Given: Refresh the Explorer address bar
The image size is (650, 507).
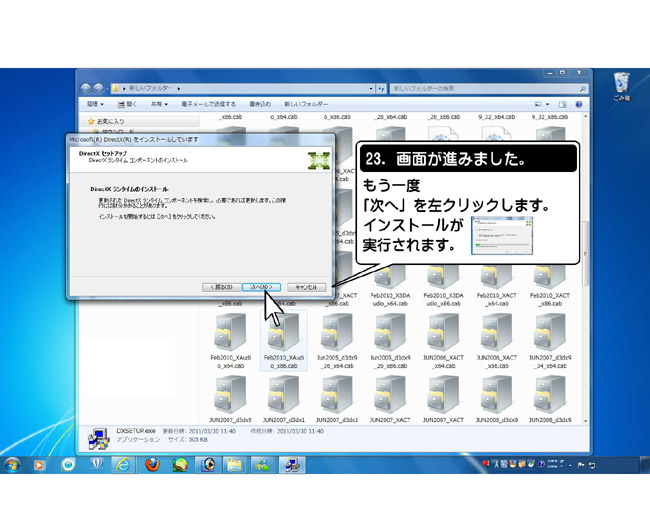Looking at the screenshot, I should coord(381,89).
